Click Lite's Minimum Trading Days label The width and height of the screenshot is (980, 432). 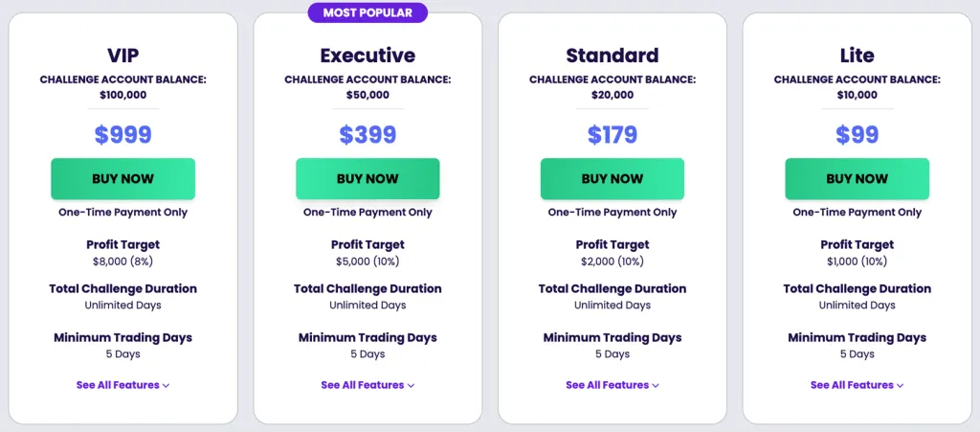(x=857, y=337)
